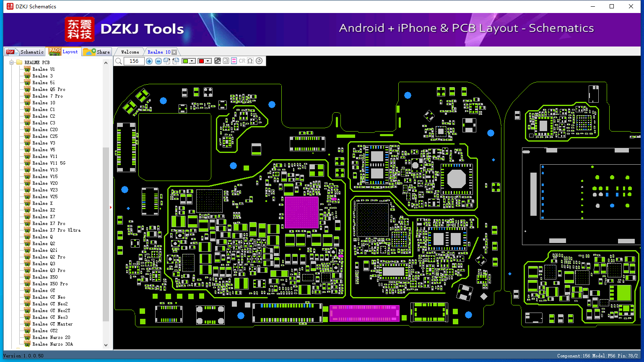Collapse the side panel using the red splitter arrow
Image resolution: width=644 pixels, height=362 pixels.
point(111,207)
